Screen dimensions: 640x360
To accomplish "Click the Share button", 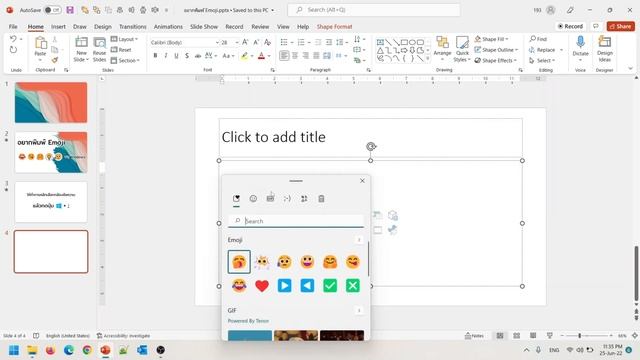I will click(x=620, y=26).
